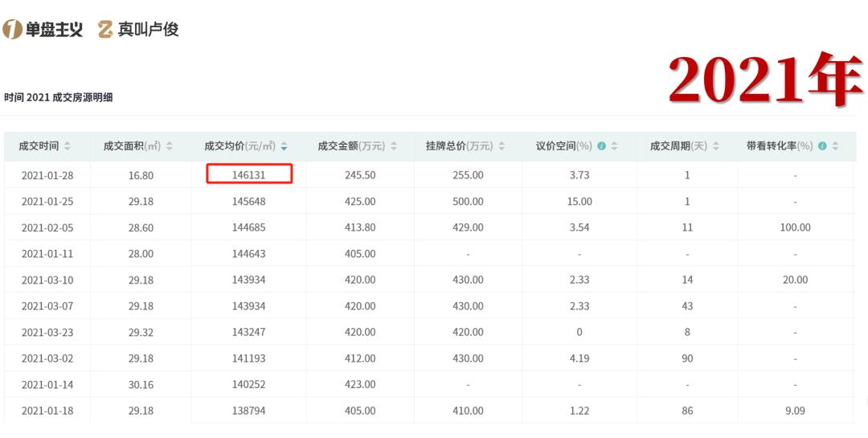
Task: Click the 时间 2021 成交房源明细 heading
Action: point(58,97)
